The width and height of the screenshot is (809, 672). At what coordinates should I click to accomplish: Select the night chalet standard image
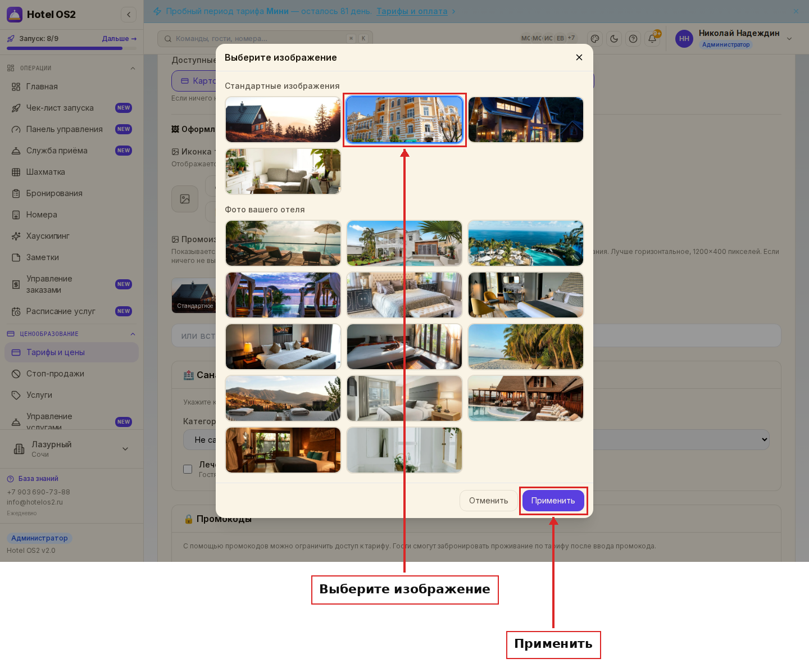(x=526, y=120)
